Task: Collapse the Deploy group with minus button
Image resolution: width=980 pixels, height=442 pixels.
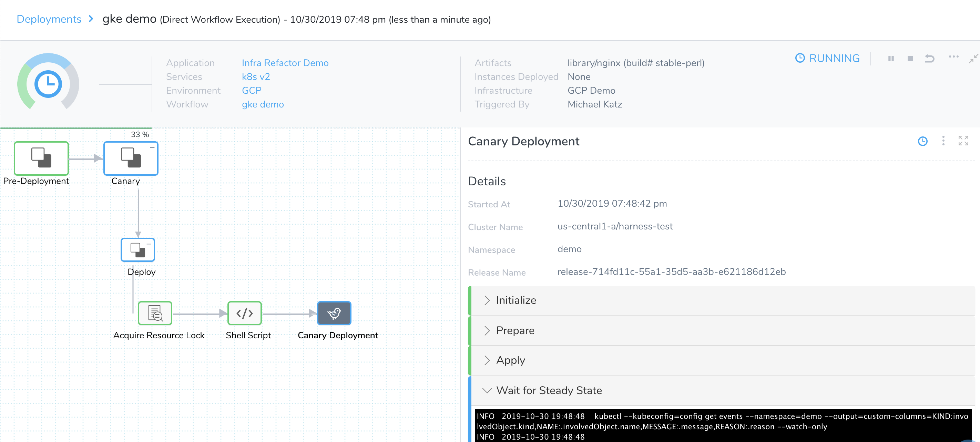Action: [x=149, y=244]
